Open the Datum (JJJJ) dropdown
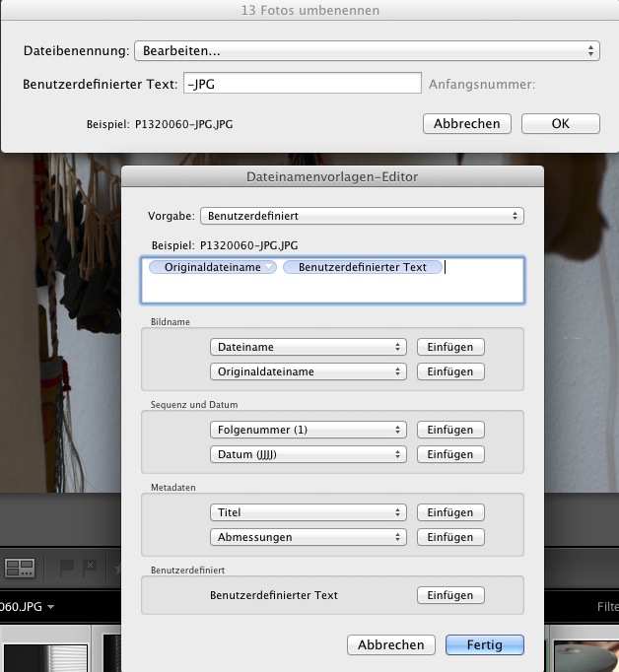 309,454
